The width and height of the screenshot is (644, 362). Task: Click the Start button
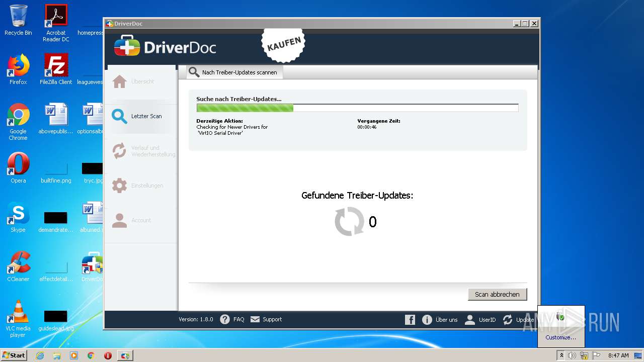(x=14, y=355)
